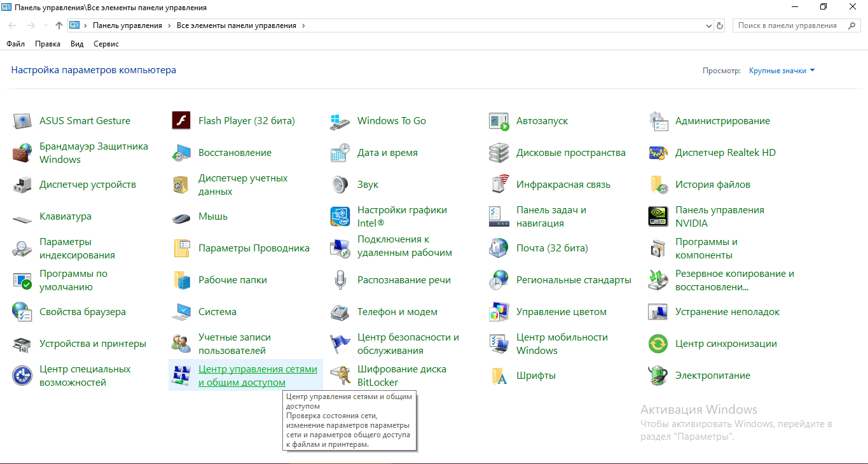Open the Крупные значки view dropdown
The width and height of the screenshot is (868, 464).
click(x=782, y=71)
